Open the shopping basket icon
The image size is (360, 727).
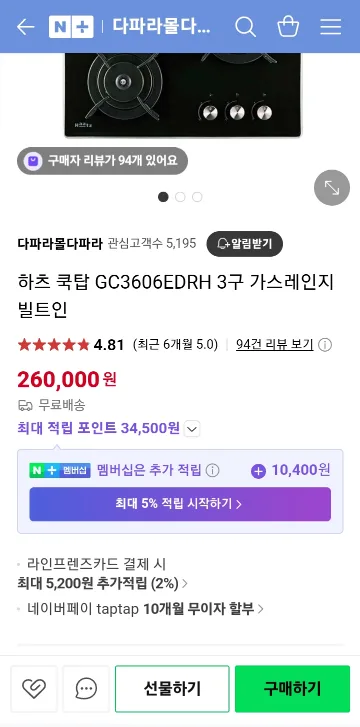point(288,26)
